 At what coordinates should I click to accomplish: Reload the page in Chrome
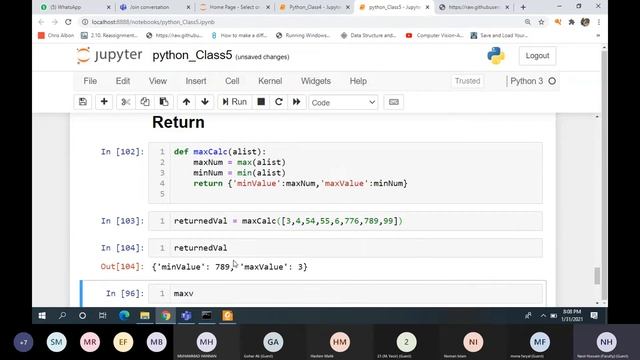click(x=68, y=22)
